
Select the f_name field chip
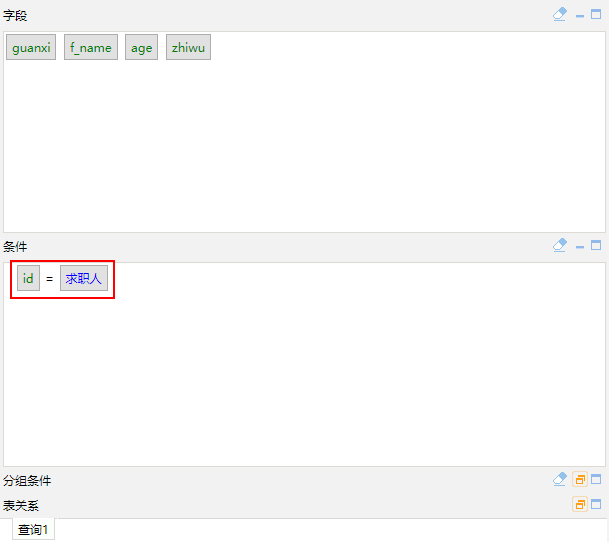coord(91,47)
